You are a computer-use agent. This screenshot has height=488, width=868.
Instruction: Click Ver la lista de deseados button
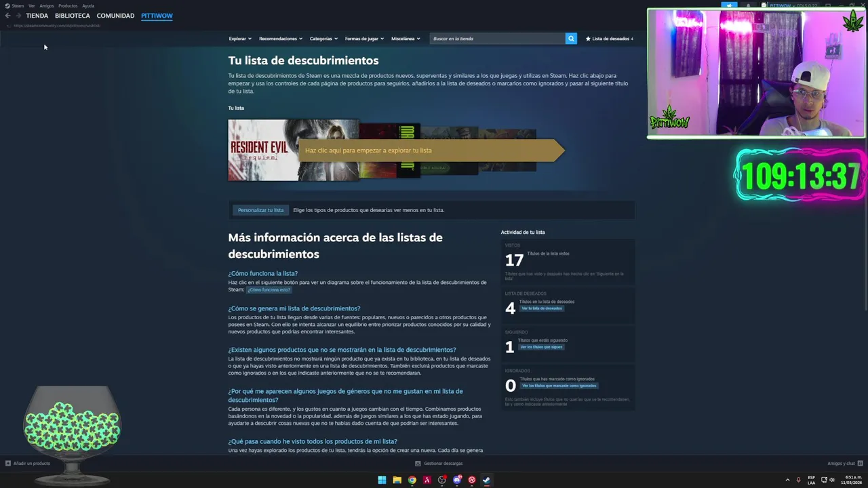542,308
